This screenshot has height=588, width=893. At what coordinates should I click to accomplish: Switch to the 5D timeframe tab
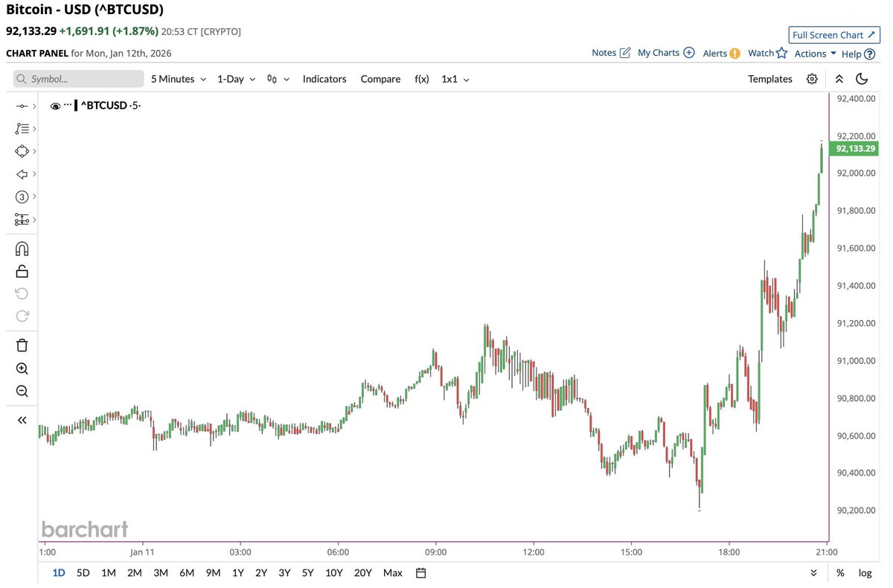83,572
